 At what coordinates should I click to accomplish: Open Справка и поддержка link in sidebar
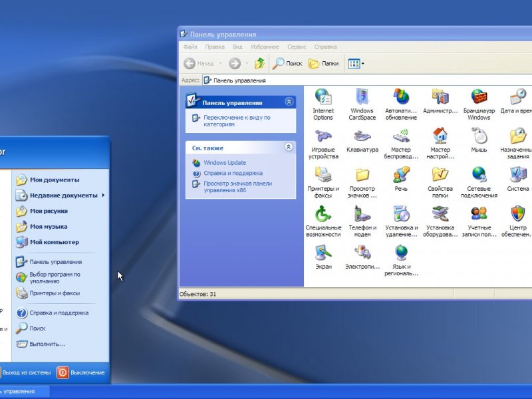click(x=233, y=173)
